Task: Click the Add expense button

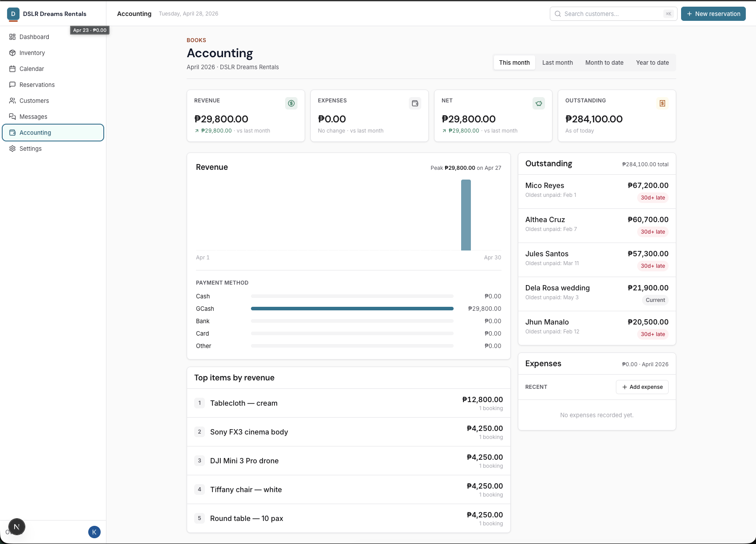Action: (642, 387)
